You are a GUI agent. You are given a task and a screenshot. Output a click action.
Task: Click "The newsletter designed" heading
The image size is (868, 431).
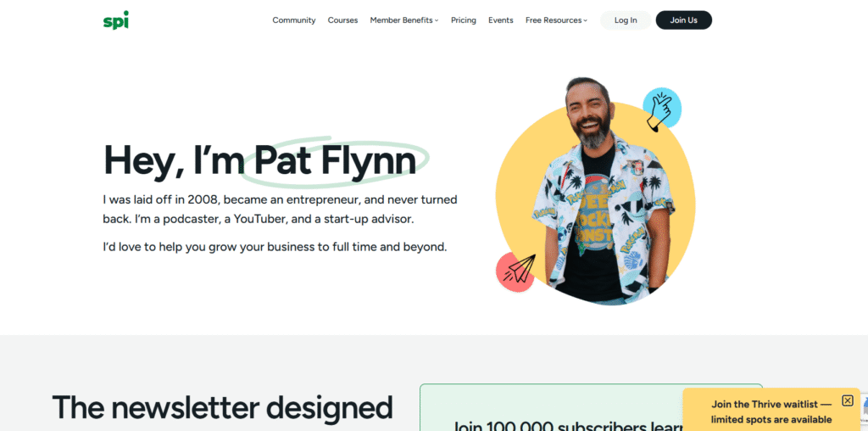(x=223, y=407)
